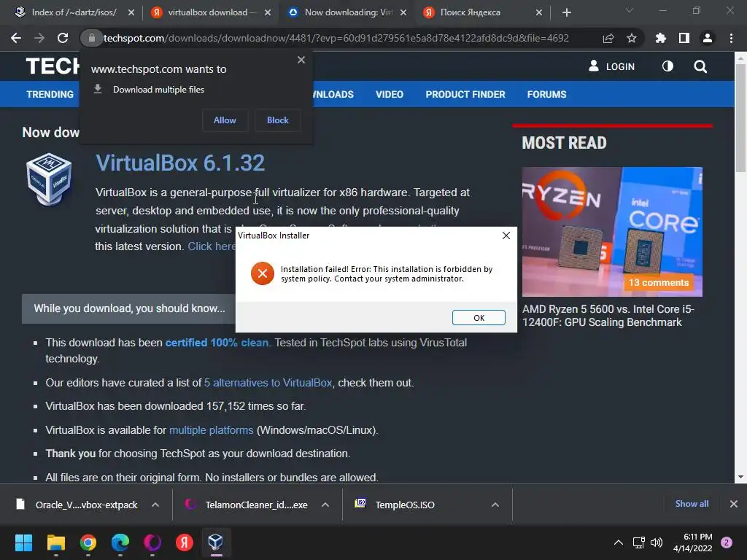Click the browser back arrow

(16, 38)
